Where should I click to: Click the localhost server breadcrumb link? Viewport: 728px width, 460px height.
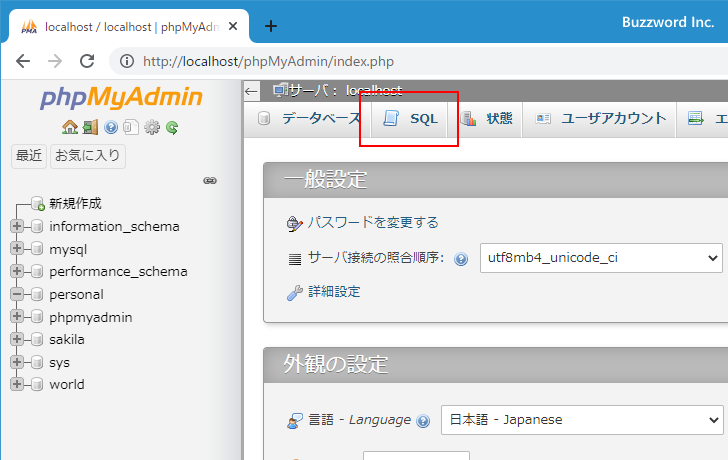click(374, 90)
